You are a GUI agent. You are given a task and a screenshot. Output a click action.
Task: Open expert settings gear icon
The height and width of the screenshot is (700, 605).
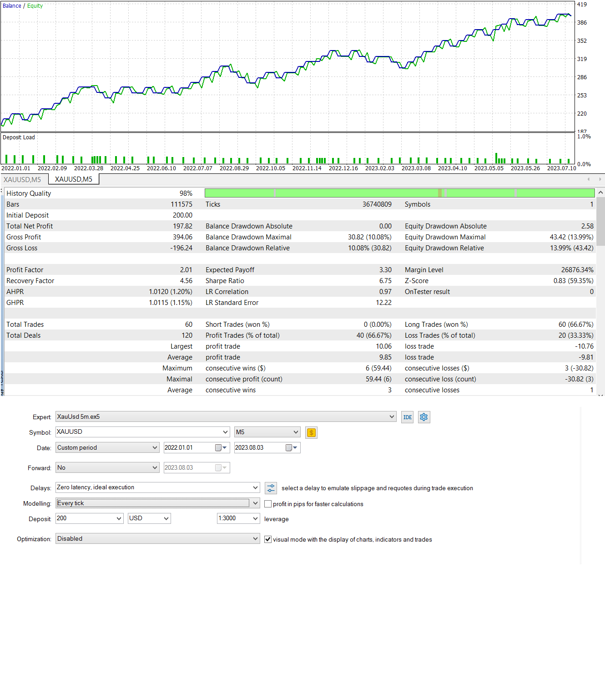click(424, 417)
